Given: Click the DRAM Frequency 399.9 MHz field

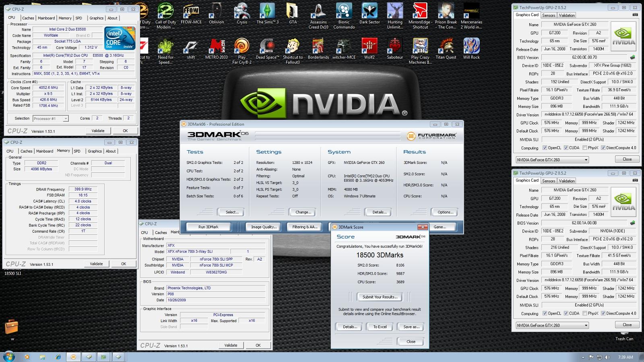Looking at the screenshot, I should tap(83, 189).
